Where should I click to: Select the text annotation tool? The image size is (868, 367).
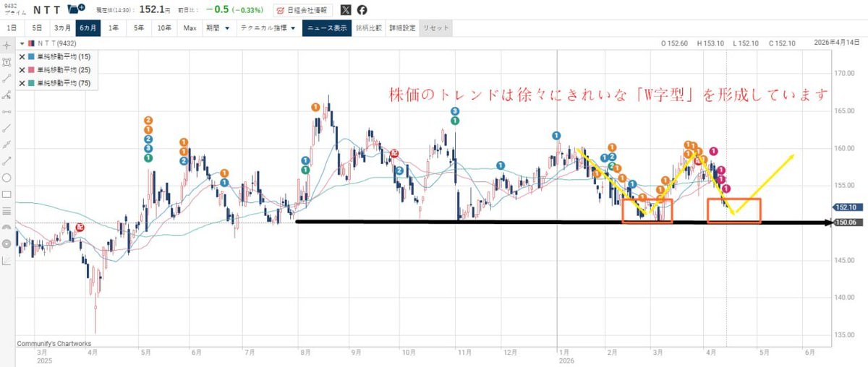(7, 61)
